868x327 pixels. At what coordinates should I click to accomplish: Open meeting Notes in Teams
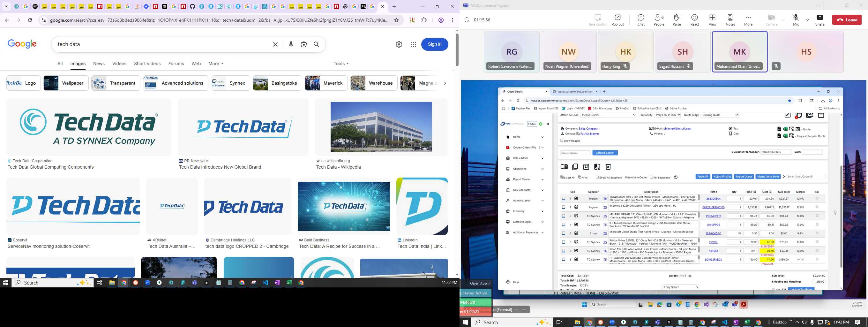pyautogui.click(x=730, y=20)
